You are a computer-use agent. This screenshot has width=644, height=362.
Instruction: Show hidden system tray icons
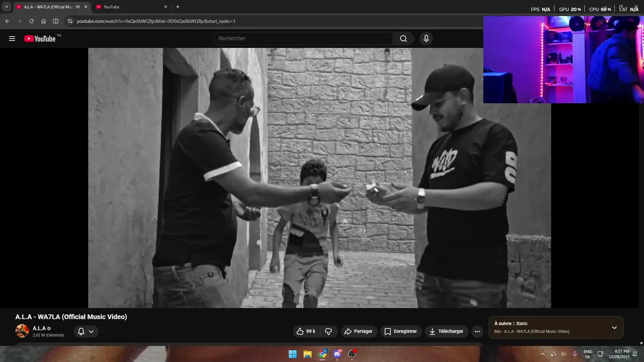[x=542, y=354]
